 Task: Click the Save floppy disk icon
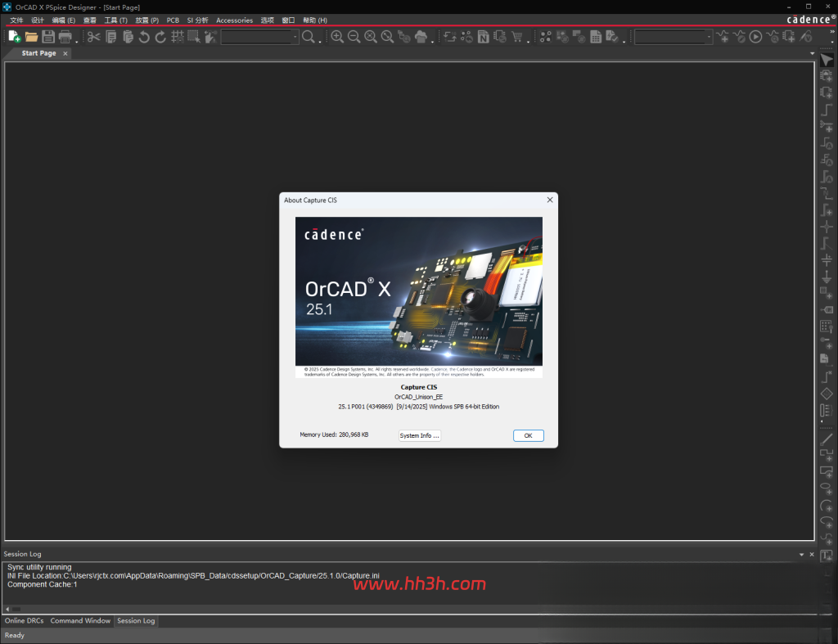[x=48, y=37]
